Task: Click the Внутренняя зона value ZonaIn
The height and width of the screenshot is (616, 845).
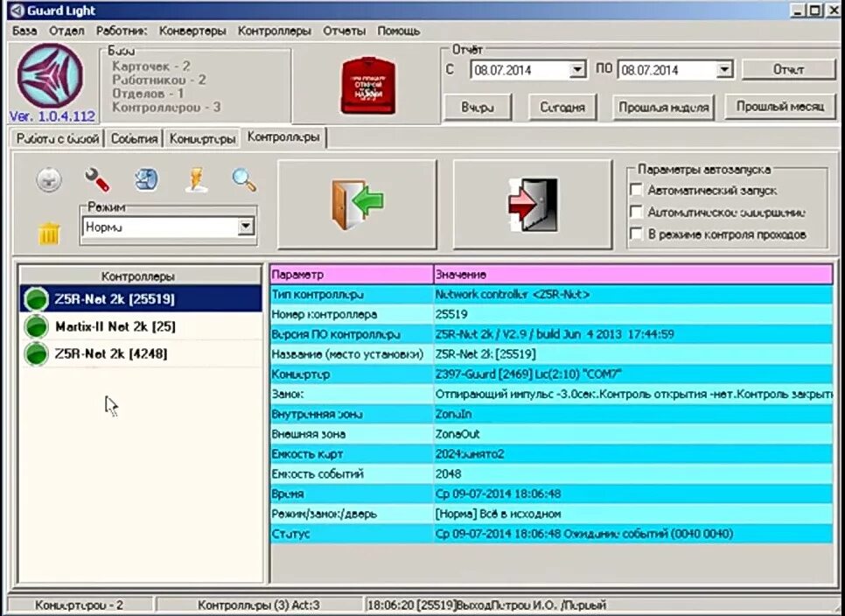Action: 453,414
